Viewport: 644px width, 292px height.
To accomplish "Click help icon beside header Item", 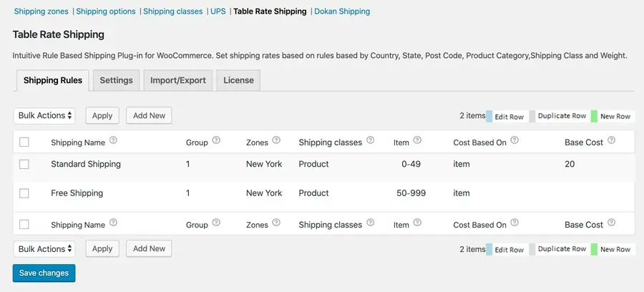I will (417, 141).
